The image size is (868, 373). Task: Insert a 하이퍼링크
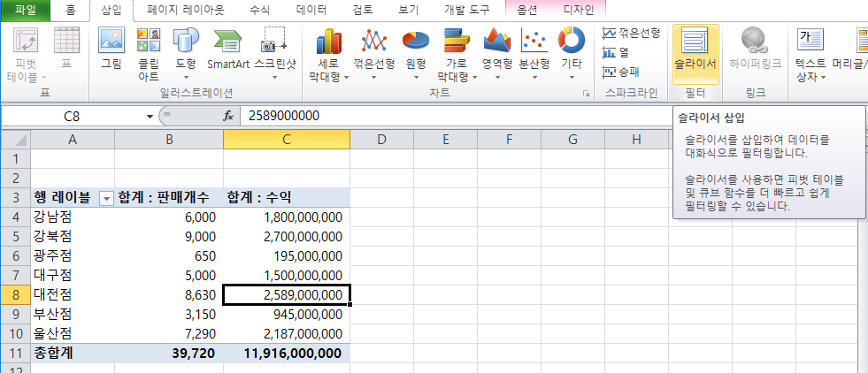point(756,49)
